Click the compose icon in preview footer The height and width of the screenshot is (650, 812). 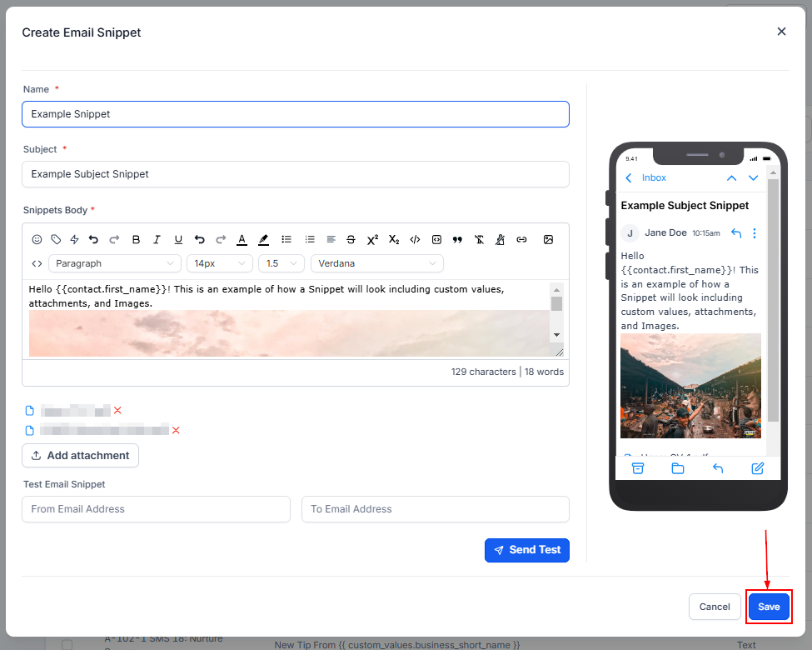click(758, 468)
